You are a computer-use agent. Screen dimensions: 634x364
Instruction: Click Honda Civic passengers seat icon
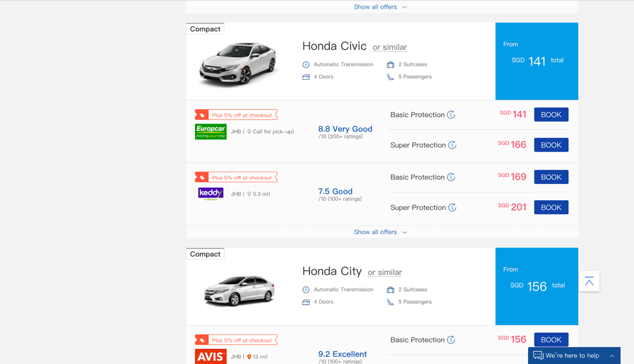pyautogui.click(x=390, y=77)
